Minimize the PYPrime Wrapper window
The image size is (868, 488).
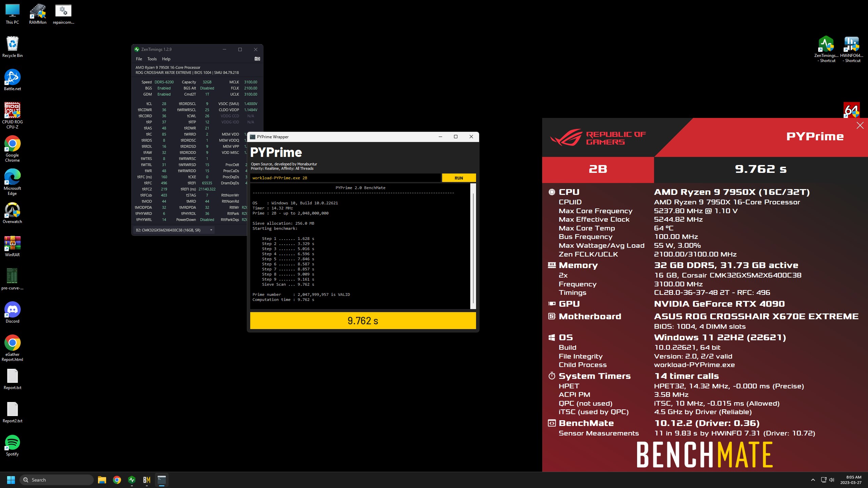point(440,137)
